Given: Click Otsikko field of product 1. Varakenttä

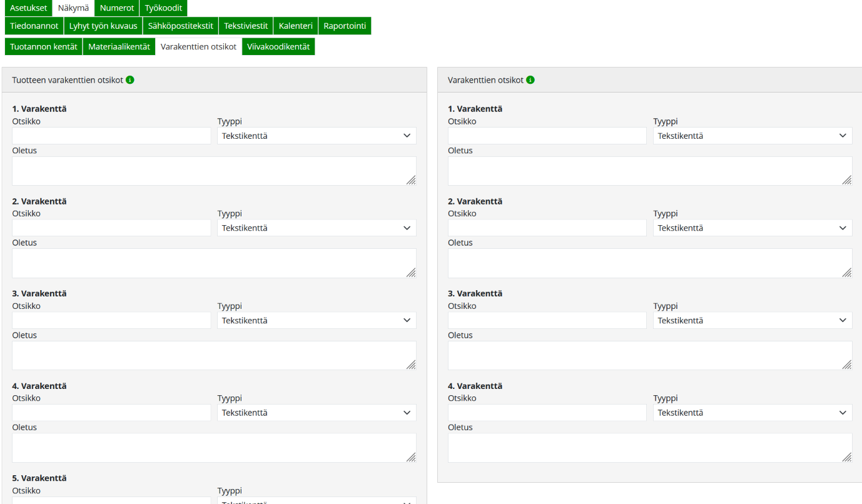Looking at the screenshot, I should click(x=111, y=136).
